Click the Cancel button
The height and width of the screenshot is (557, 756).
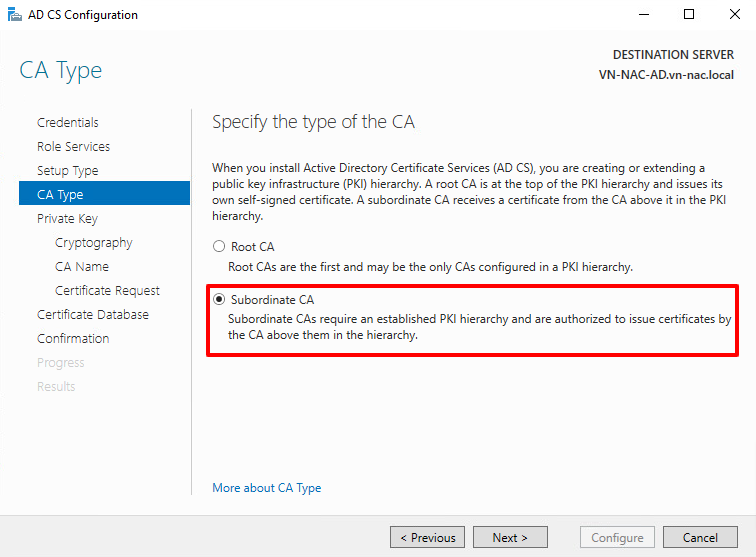[700, 537]
